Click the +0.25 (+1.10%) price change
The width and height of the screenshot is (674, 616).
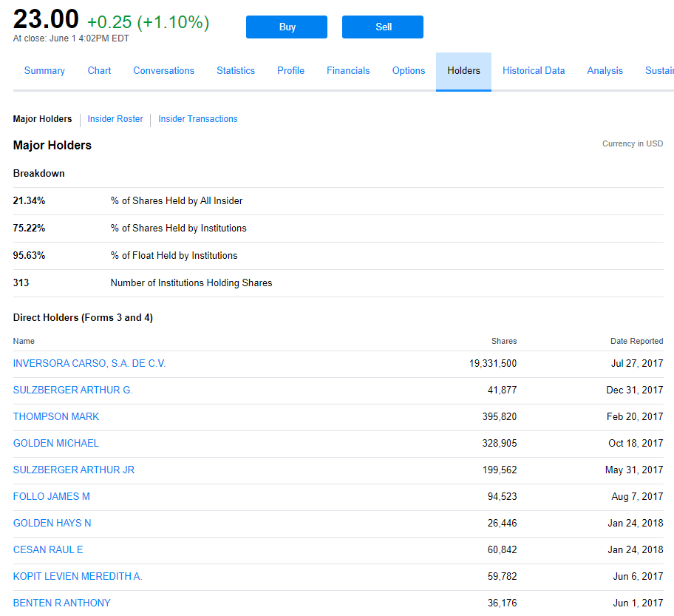149,22
